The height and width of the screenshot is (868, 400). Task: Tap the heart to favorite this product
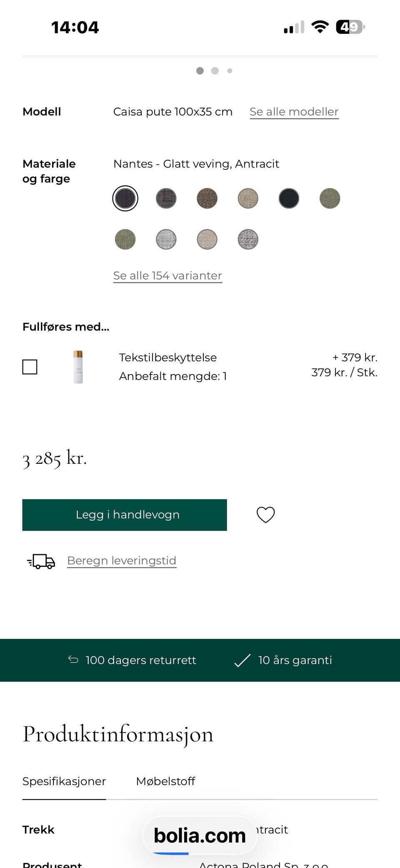pyautogui.click(x=265, y=515)
